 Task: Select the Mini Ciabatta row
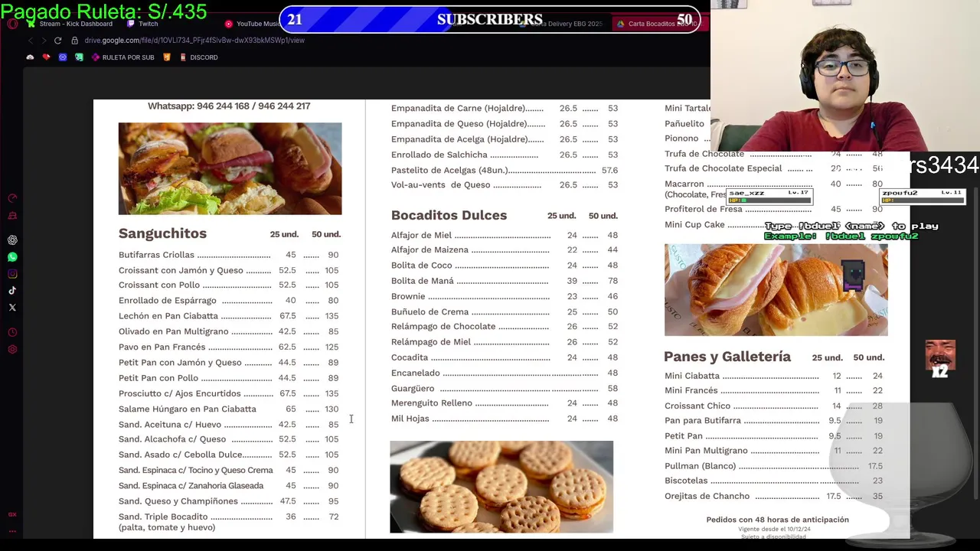[x=774, y=376]
